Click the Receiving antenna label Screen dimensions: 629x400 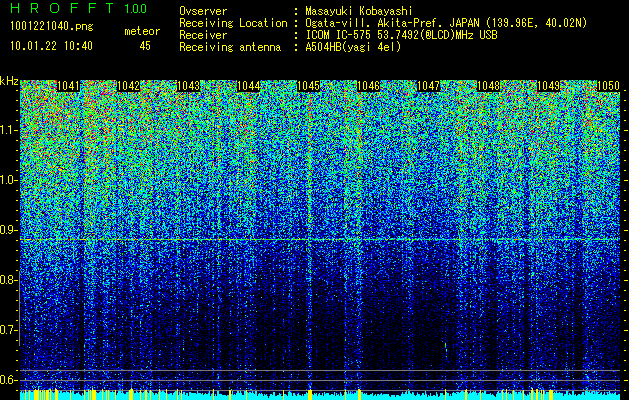point(230,47)
